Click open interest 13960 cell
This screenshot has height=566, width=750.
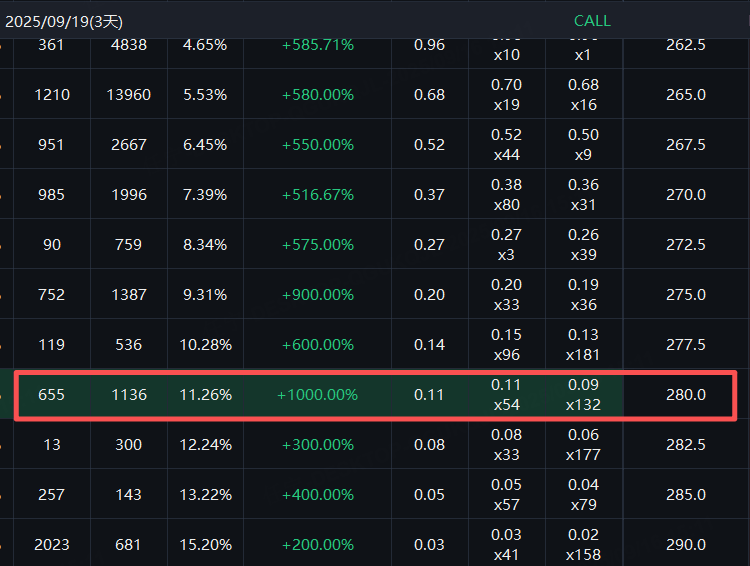click(128, 95)
